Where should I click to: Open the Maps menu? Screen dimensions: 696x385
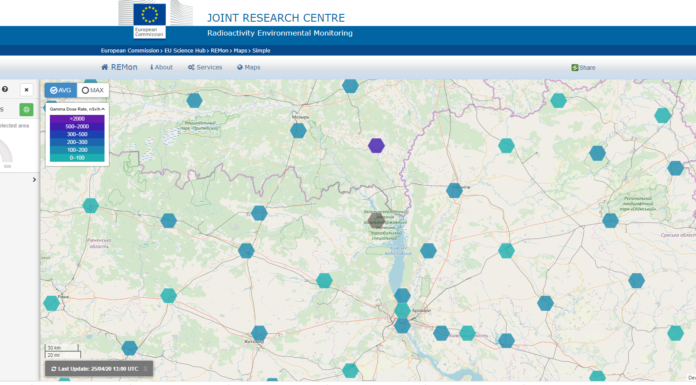tap(249, 67)
